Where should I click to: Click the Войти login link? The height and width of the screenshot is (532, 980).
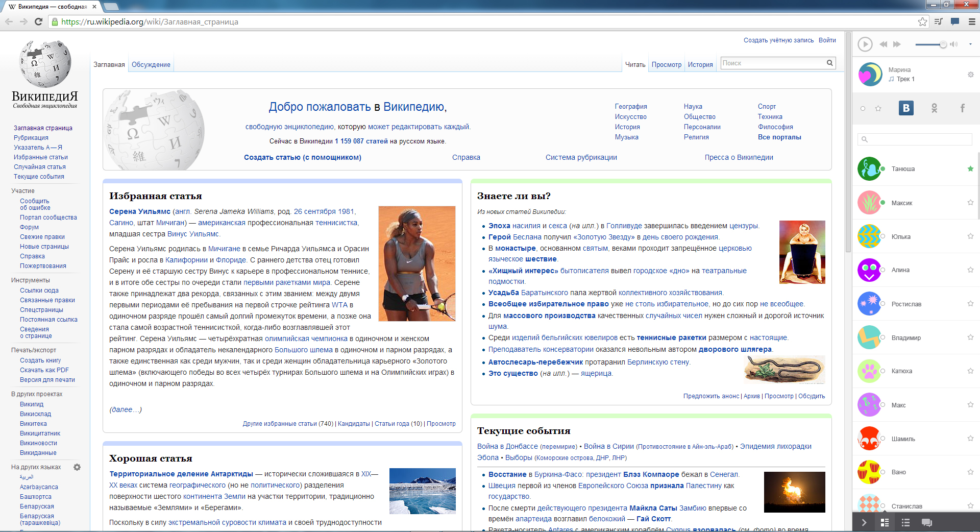[x=827, y=40]
